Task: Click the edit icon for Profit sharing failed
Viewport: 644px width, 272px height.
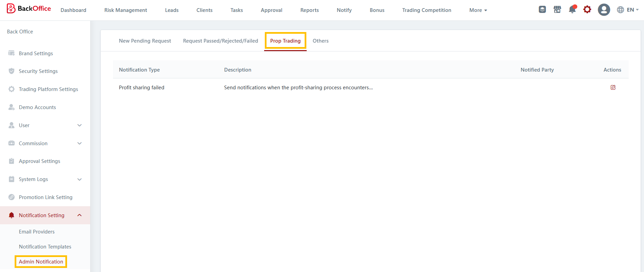Action: [x=613, y=88]
